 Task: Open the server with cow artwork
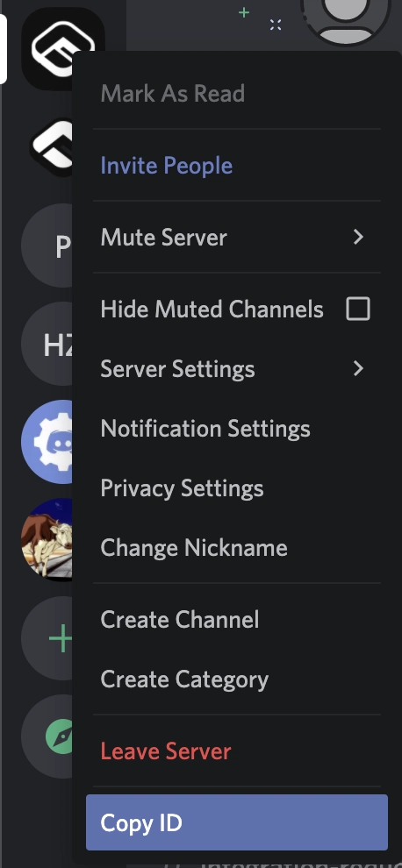tap(47, 540)
